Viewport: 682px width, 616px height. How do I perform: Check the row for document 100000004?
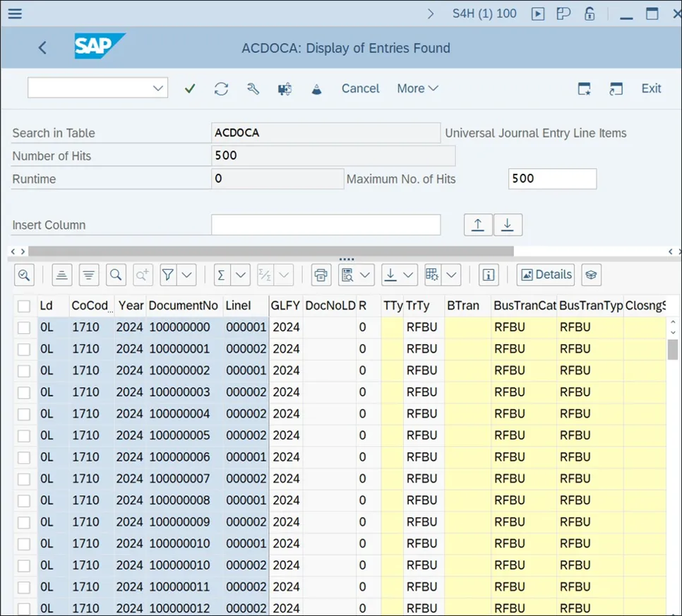coord(24,414)
